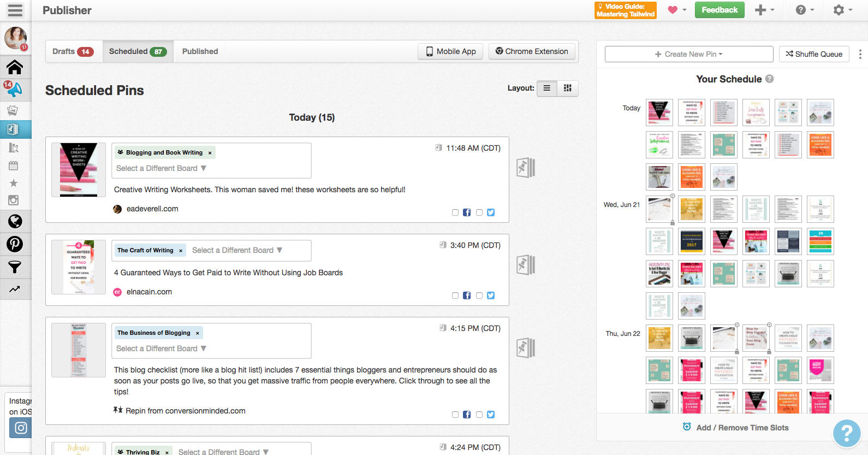The image size is (868, 455).
Task: Open Video Guide Mastering Tailwind
Action: pyautogui.click(x=626, y=10)
